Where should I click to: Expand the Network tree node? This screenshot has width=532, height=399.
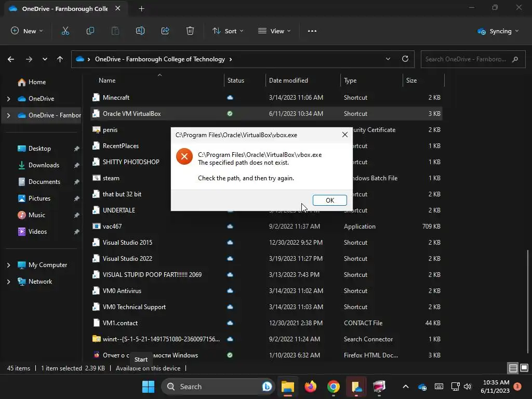click(x=9, y=282)
